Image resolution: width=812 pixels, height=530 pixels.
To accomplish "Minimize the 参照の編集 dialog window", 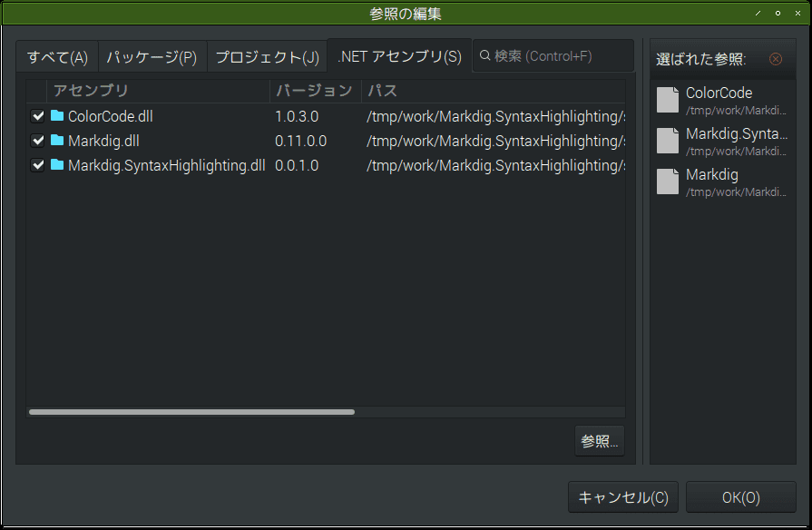I will point(758,13).
